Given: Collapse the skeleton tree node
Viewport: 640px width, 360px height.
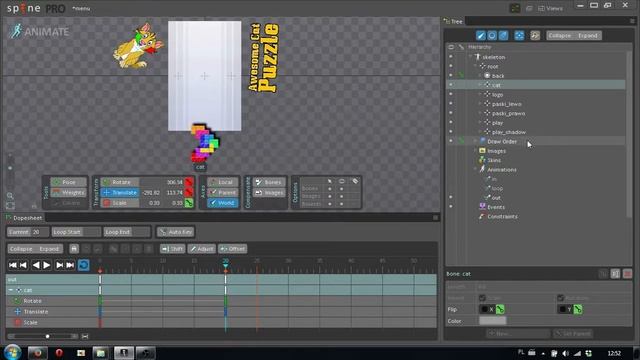Looking at the screenshot, I should (471, 57).
